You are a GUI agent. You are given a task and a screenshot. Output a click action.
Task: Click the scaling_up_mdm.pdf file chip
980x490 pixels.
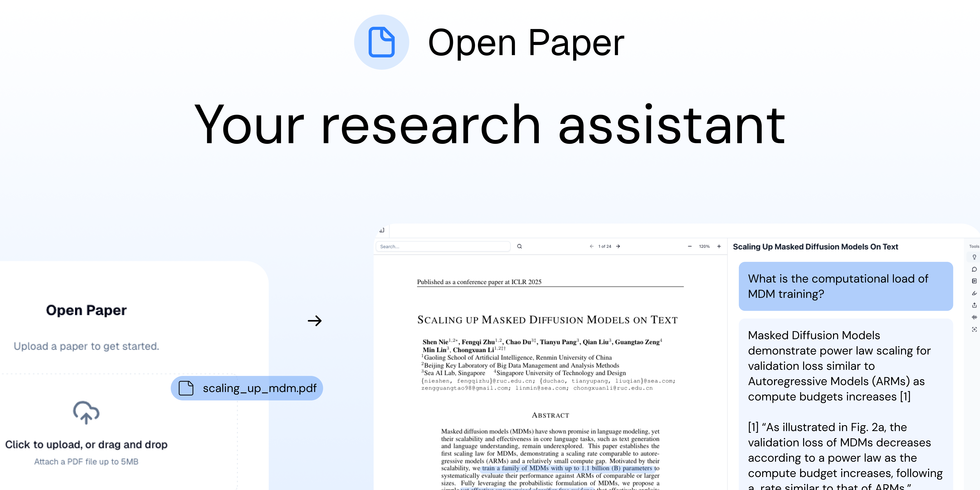pos(247,388)
